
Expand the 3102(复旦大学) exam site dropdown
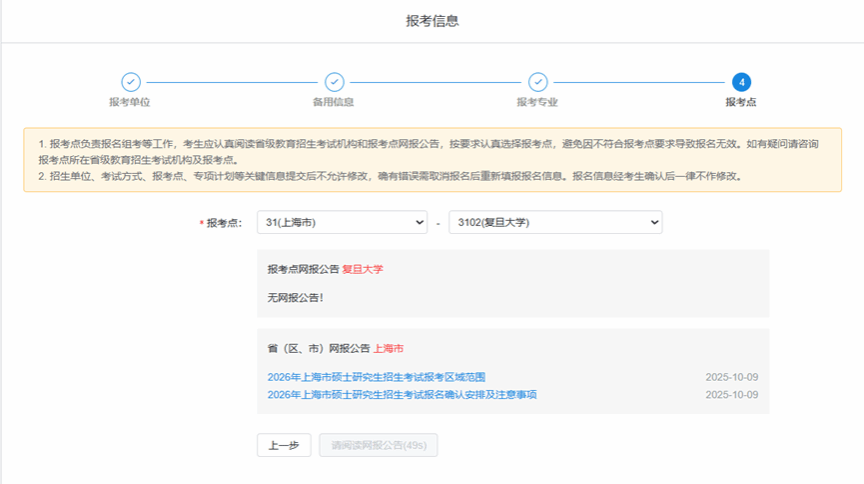[x=555, y=222]
